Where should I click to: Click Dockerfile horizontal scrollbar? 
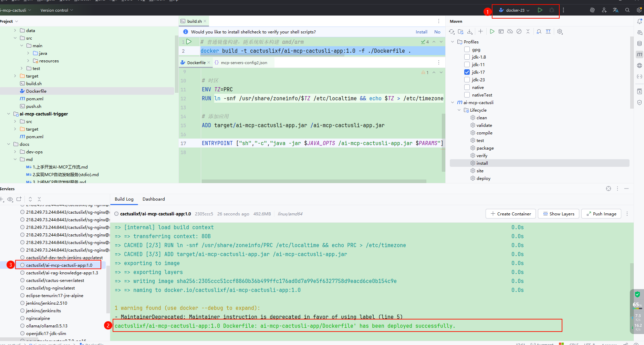(x=314, y=181)
